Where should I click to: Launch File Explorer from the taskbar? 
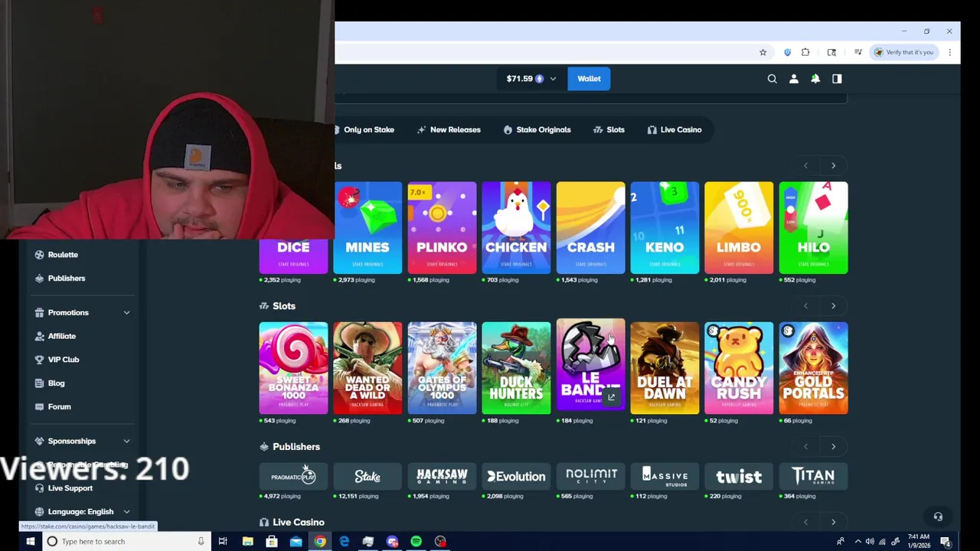248,541
